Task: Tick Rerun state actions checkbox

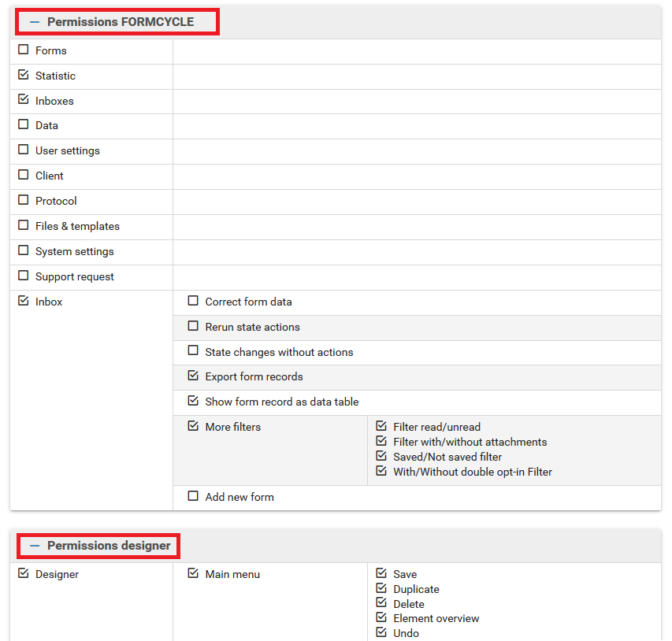Action: coord(193,327)
